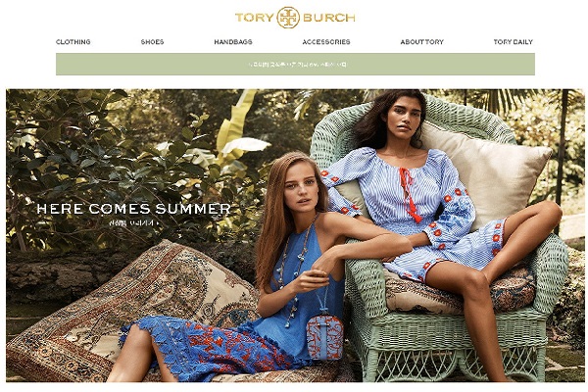Click the Korean text on the green banner
This screenshot has height=392, width=588.
coord(297,65)
